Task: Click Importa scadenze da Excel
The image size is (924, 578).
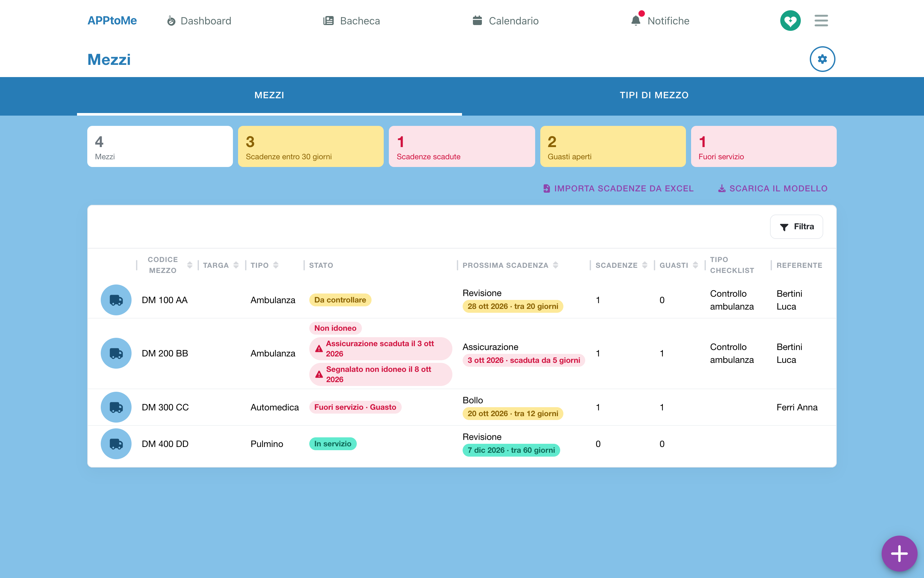Action: tap(618, 188)
